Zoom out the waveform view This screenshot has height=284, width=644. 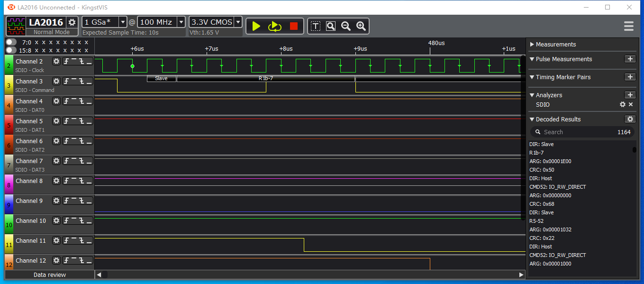(345, 26)
